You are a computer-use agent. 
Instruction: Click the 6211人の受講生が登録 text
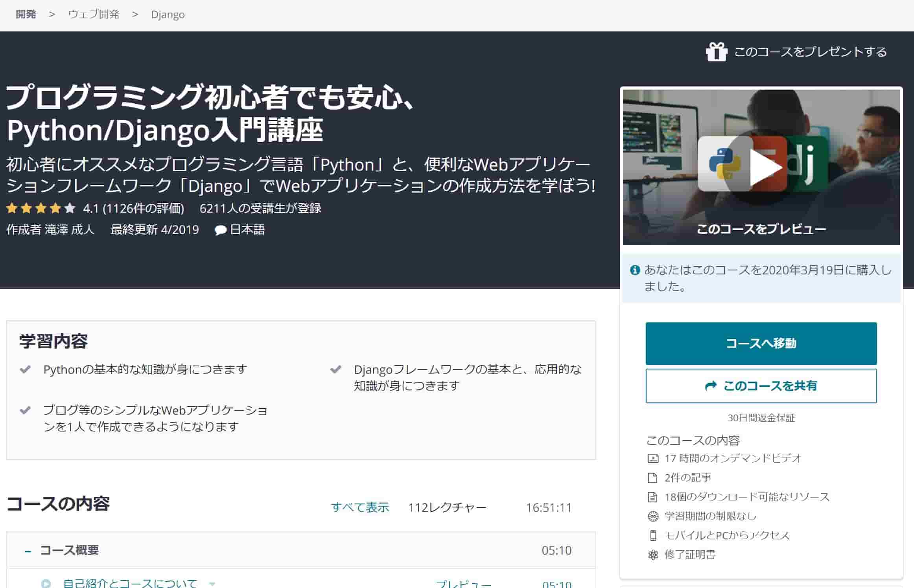[x=260, y=208]
